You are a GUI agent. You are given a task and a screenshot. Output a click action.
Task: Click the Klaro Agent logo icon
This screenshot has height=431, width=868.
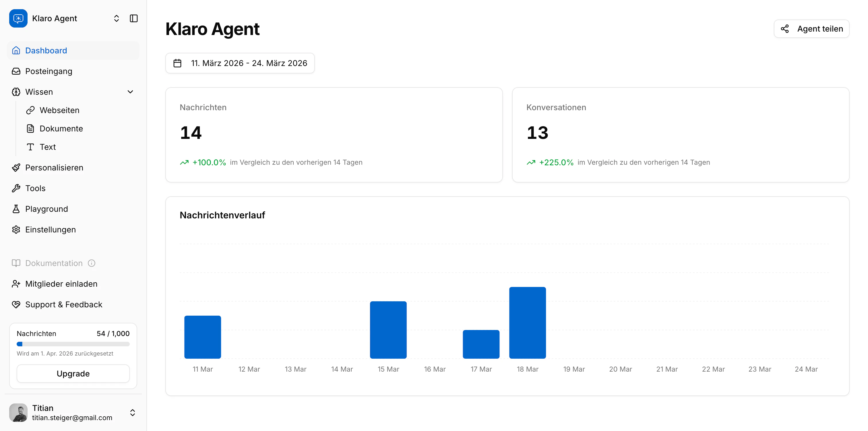click(x=18, y=18)
